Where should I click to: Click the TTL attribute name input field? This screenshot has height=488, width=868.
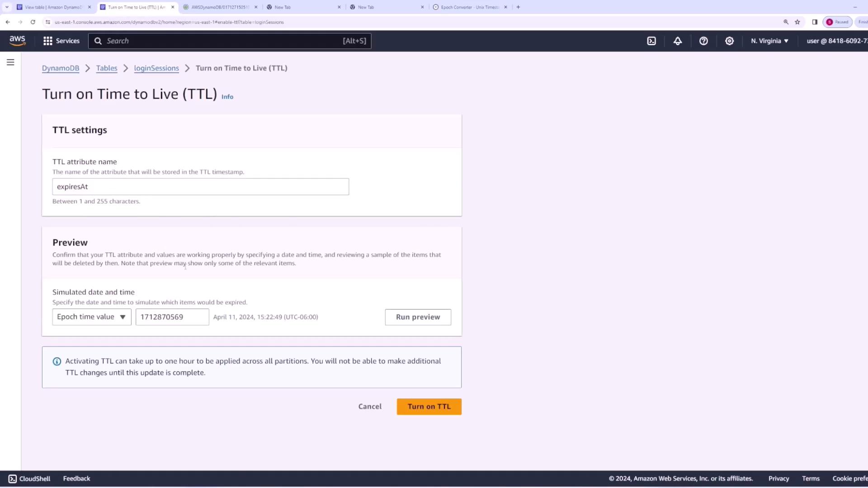(200, 187)
